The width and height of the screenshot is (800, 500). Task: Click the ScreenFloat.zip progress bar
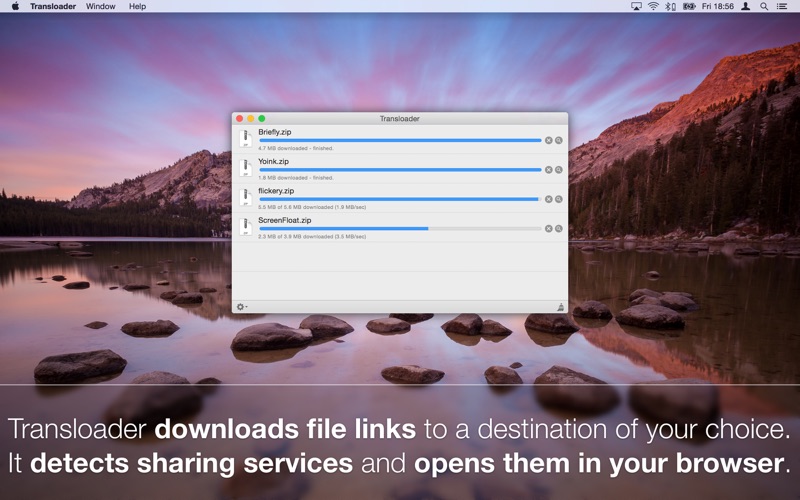click(400, 229)
